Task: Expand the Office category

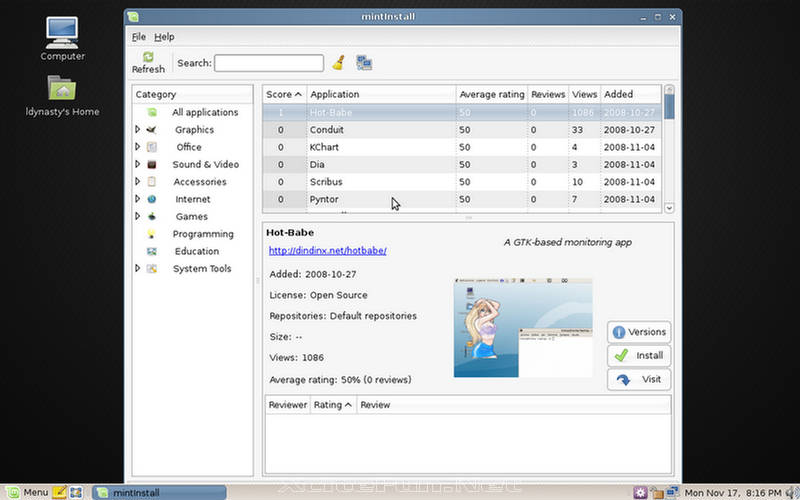Action: pos(137,147)
